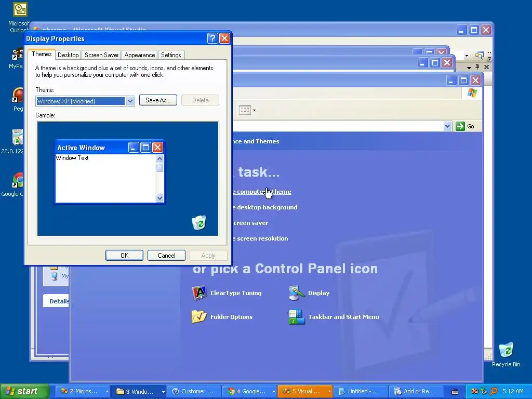
Task: Switch to the Desktop tab
Action: click(68, 55)
